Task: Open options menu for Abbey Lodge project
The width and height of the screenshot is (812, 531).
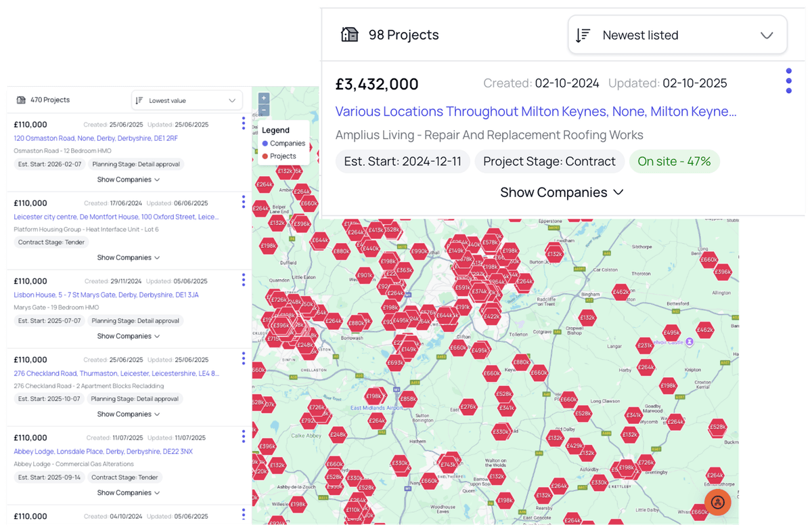Action: [244, 437]
